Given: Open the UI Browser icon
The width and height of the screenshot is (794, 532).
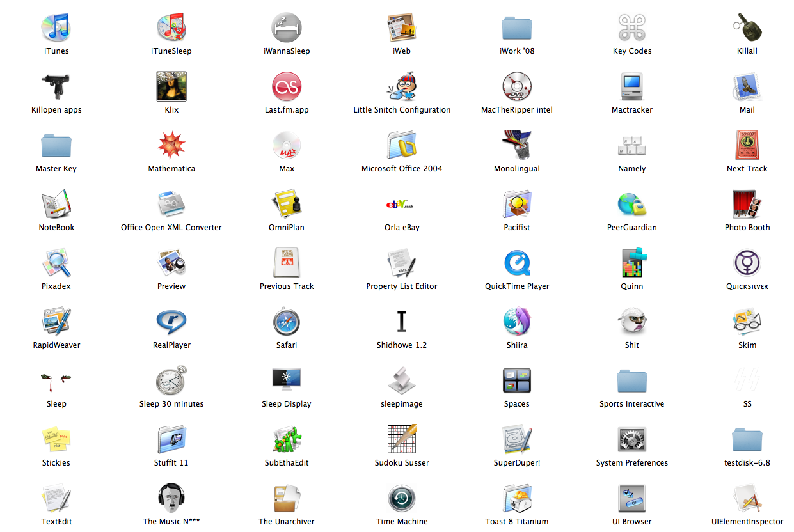Looking at the screenshot, I should pyautogui.click(x=632, y=497).
